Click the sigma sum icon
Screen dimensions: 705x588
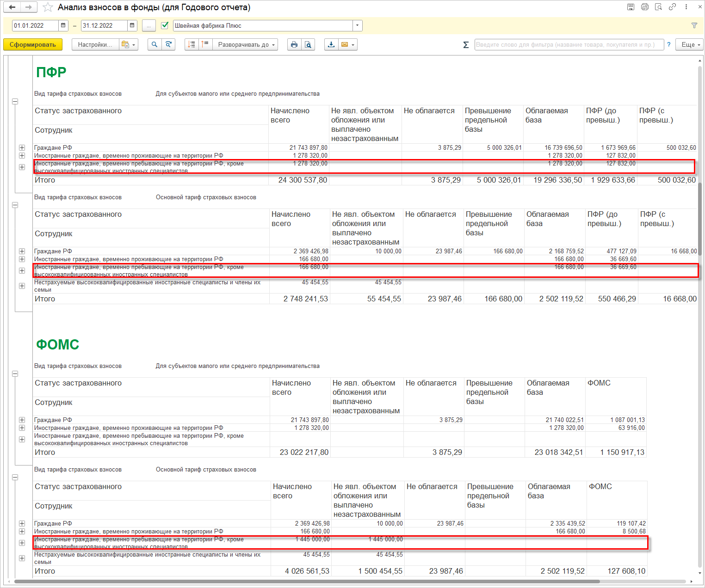click(466, 44)
